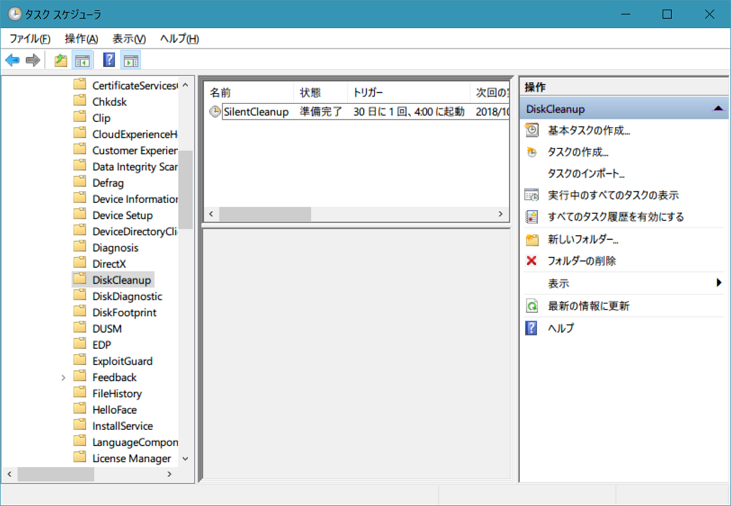This screenshot has width=731, height=506.
Task: Click the 表示 action label
Action: (559, 283)
